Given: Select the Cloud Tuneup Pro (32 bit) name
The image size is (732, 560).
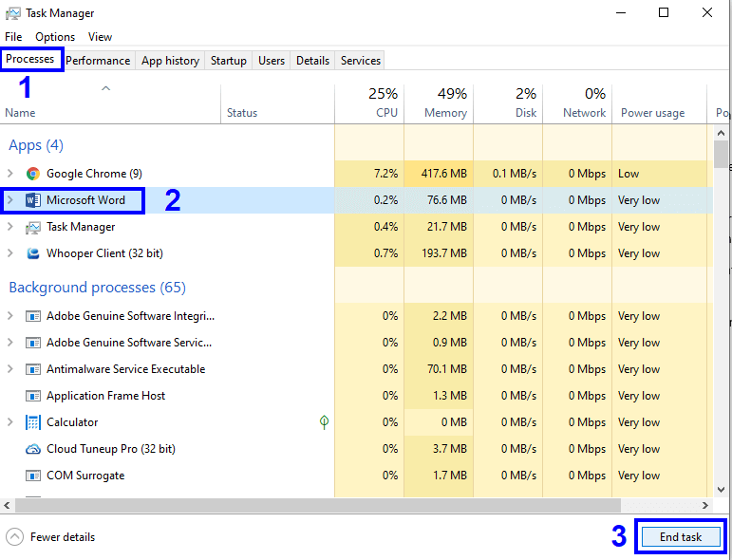Looking at the screenshot, I should pyautogui.click(x=111, y=449).
